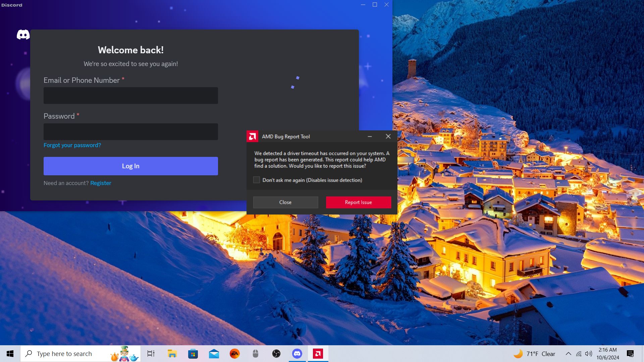
Task: Click the Log In button
Action: coord(130,166)
